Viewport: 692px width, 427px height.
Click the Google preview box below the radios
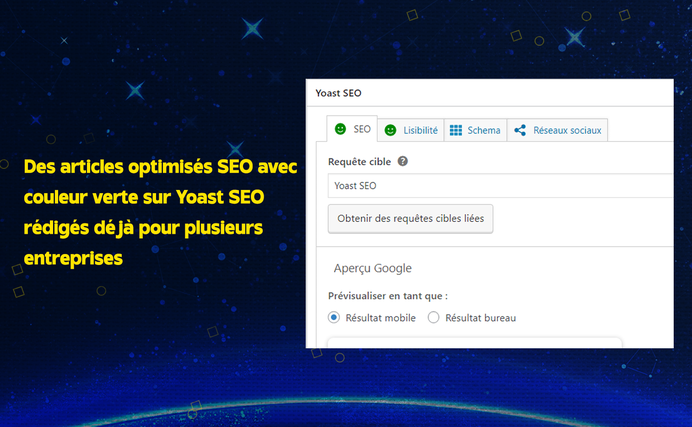(475, 342)
